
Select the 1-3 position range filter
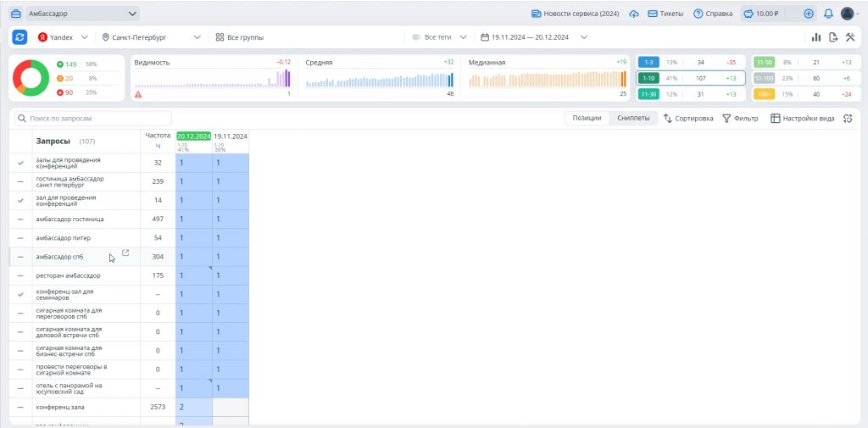pos(648,62)
